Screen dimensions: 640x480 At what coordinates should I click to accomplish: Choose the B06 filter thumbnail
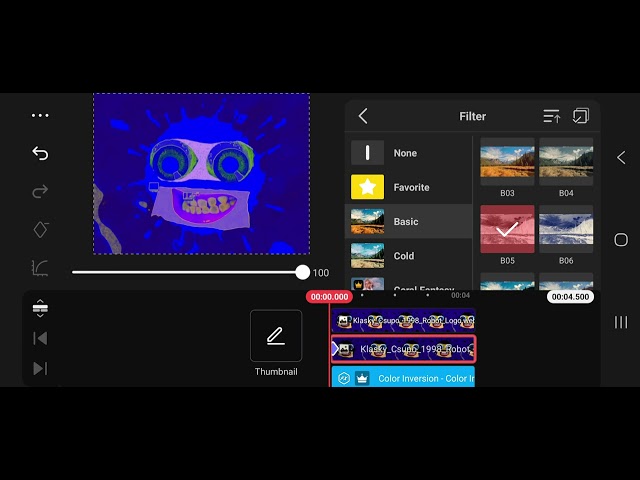pos(566,229)
